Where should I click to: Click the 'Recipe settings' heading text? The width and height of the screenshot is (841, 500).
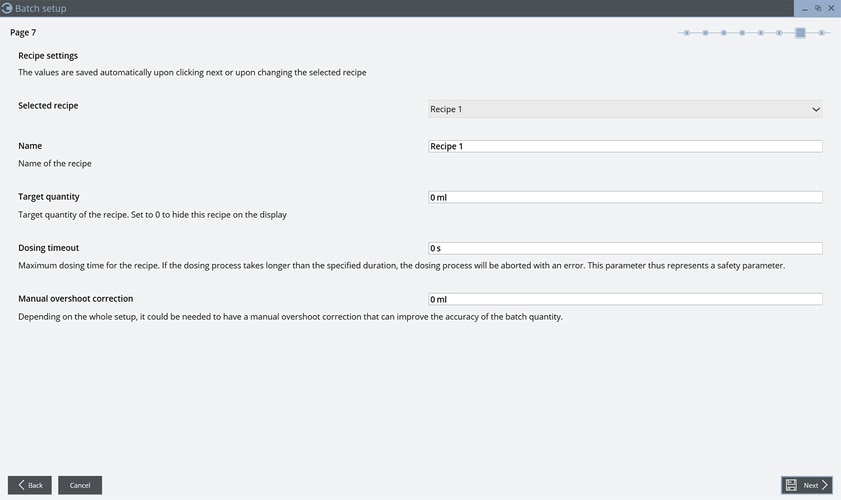click(x=48, y=55)
